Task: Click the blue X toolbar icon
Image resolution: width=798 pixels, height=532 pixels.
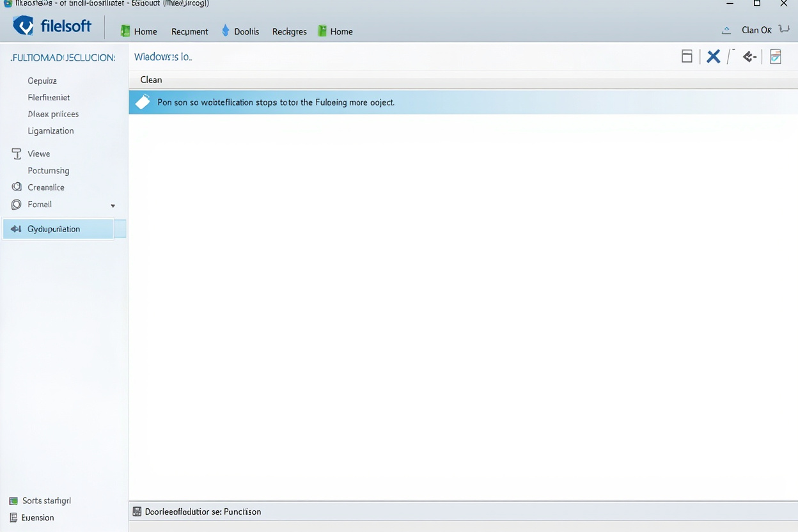Action: click(x=714, y=56)
